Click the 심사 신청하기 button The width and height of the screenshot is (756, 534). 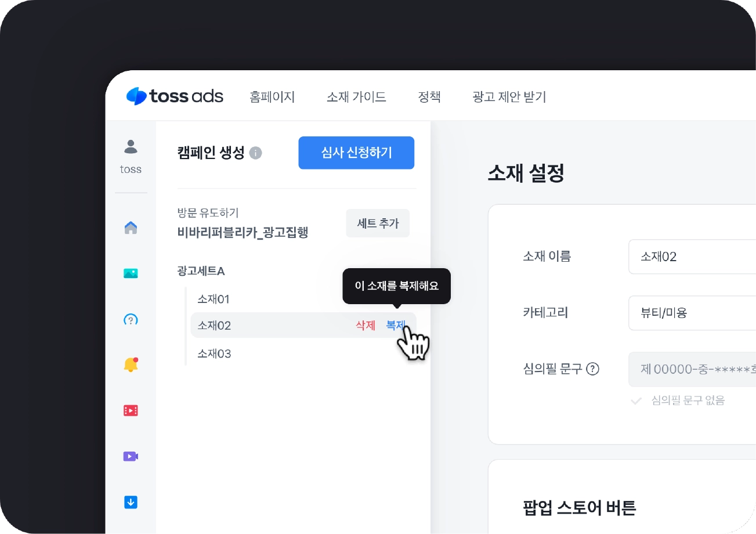tap(356, 153)
